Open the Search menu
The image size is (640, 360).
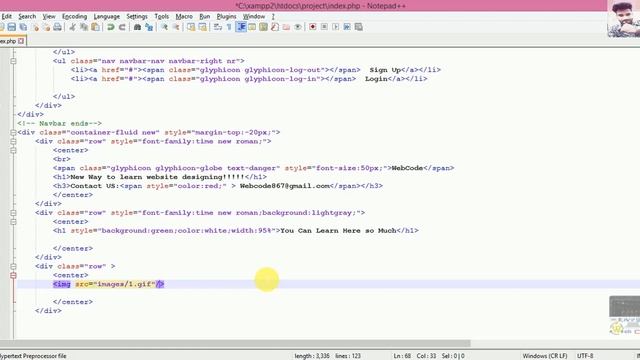(x=27, y=16)
